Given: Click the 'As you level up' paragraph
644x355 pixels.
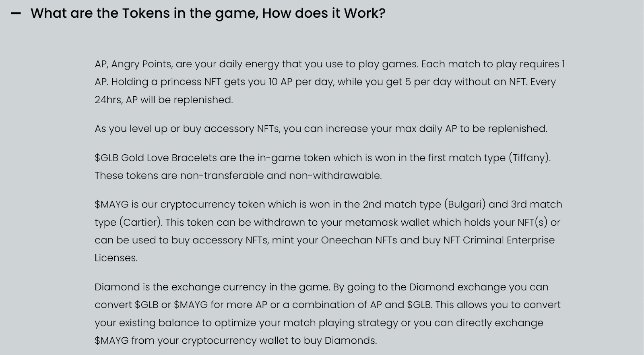Looking at the screenshot, I should click(321, 129).
